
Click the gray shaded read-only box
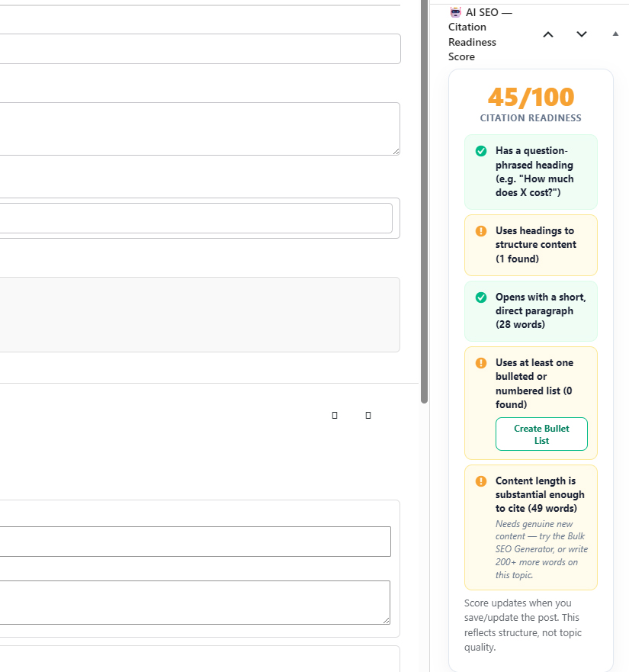point(200,314)
